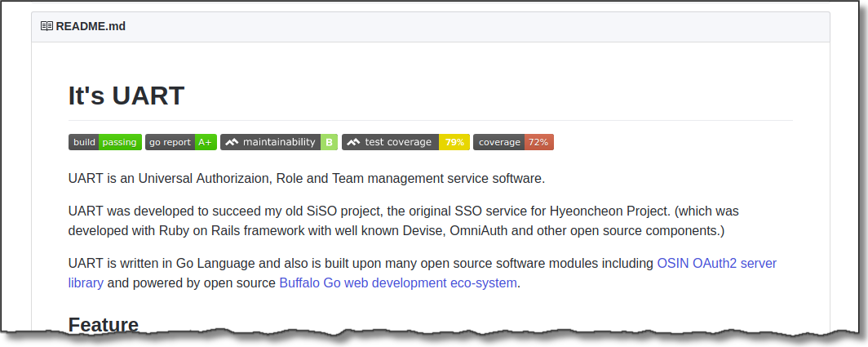This screenshot has width=868, height=347.
Task: Open the test coverage 79% badge
Action: [x=405, y=142]
